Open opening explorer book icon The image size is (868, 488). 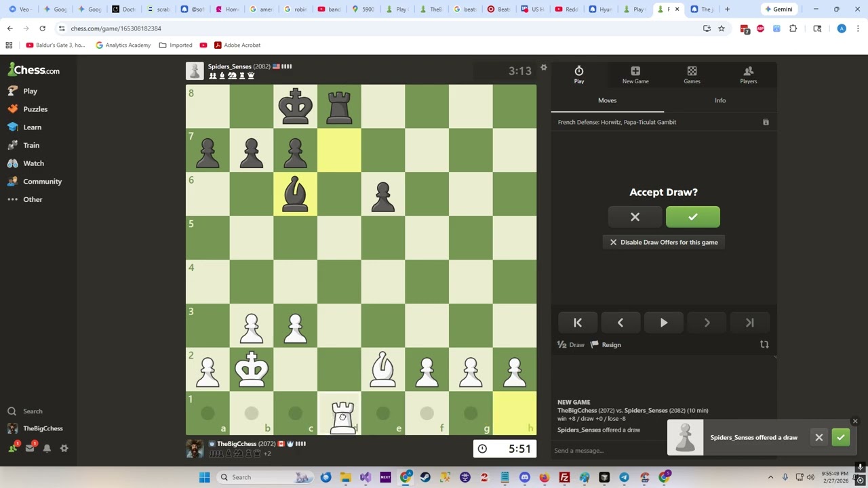766,122
